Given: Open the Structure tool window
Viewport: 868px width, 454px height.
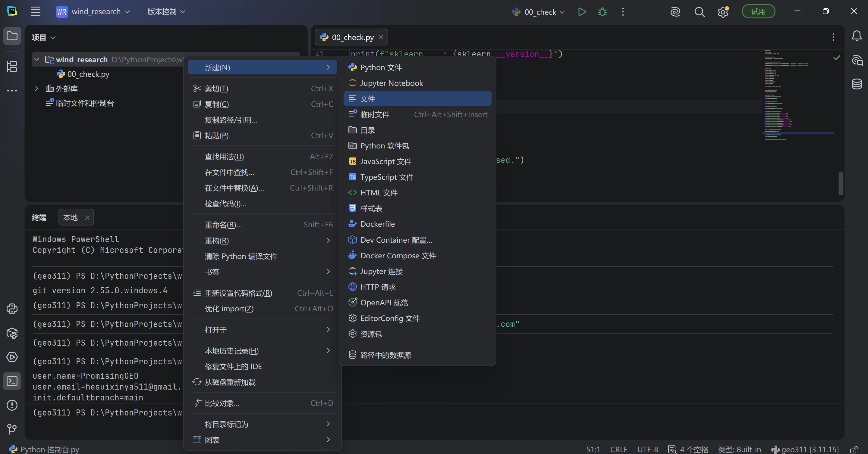Looking at the screenshot, I should pyautogui.click(x=12, y=66).
